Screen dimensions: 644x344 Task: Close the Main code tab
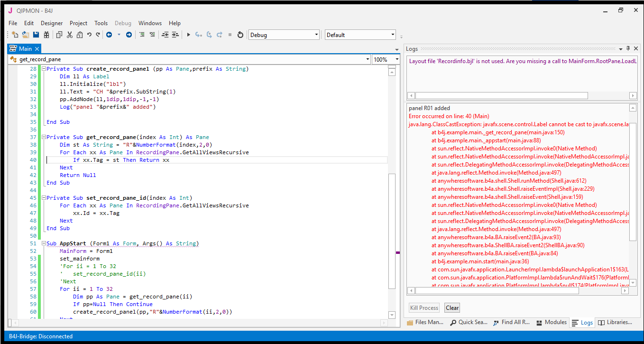(x=37, y=48)
